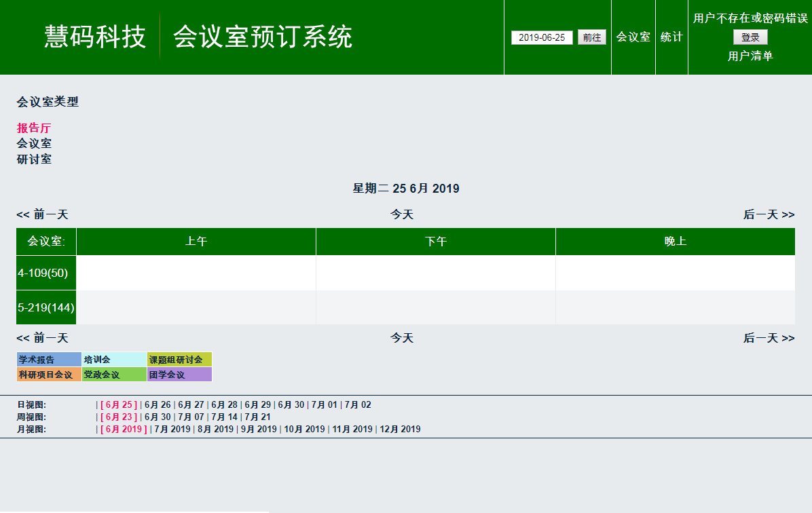Select the 会议室 room type
This screenshot has height=513, width=812.
(x=34, y=143)
